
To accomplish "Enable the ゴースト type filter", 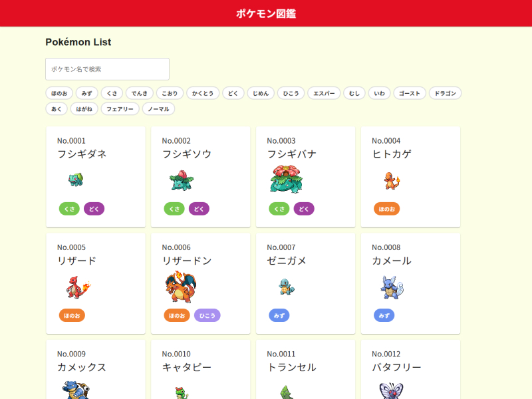I will [x=410, y=93].
